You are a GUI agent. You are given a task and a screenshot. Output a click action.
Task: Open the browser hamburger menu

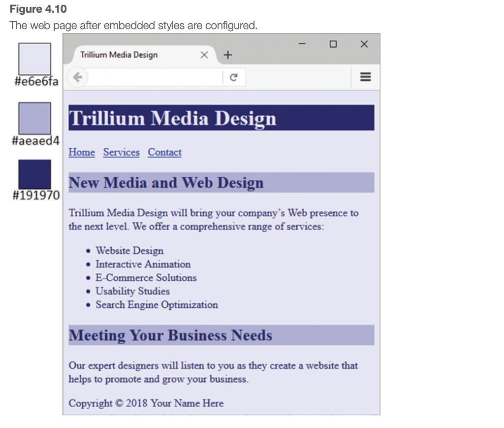(365, 77)
